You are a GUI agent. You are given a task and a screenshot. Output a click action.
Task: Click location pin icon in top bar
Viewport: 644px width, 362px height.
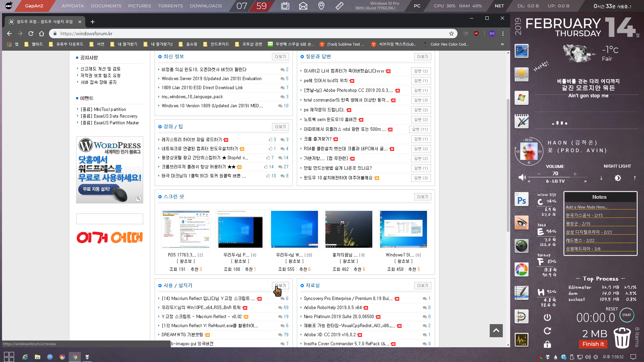coord(321,6)
